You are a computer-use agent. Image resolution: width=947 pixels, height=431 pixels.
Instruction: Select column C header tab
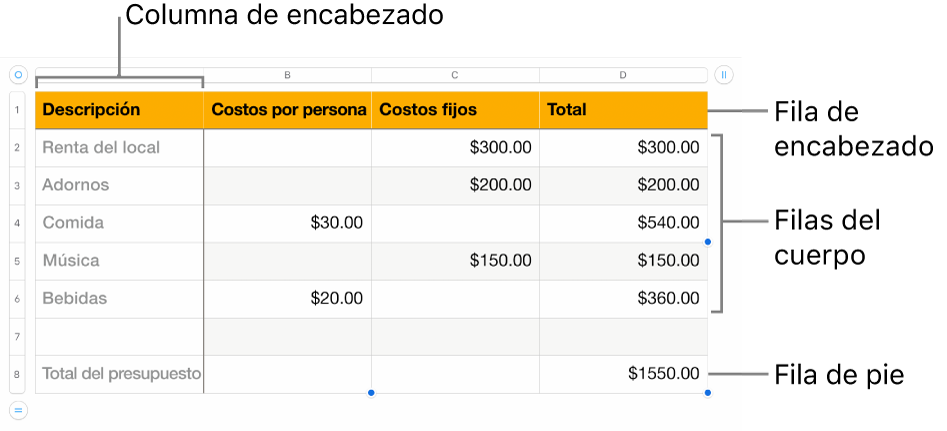[455, 74]
